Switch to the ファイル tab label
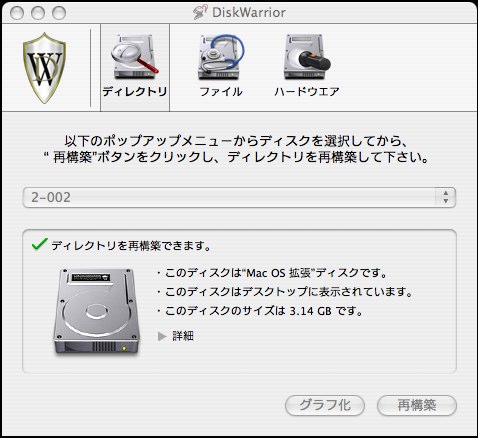This screenshot has height=438, width=478. pyautogui.click(x=221, y=91)
